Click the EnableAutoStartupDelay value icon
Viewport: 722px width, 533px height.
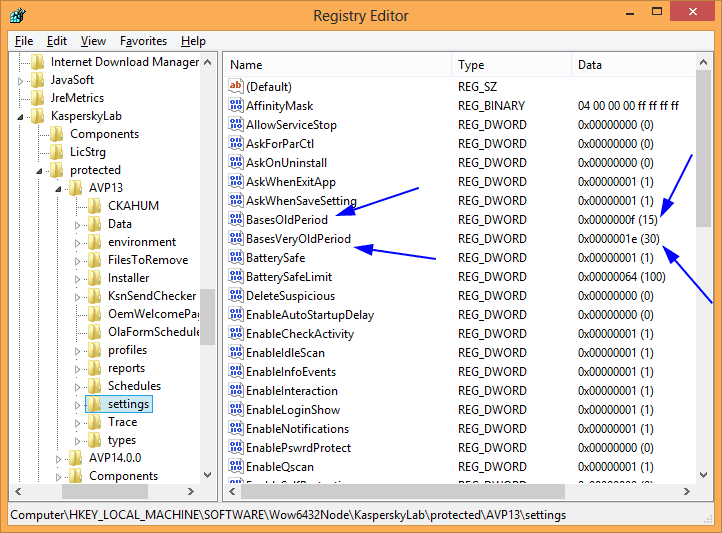[x=236, y=314]
